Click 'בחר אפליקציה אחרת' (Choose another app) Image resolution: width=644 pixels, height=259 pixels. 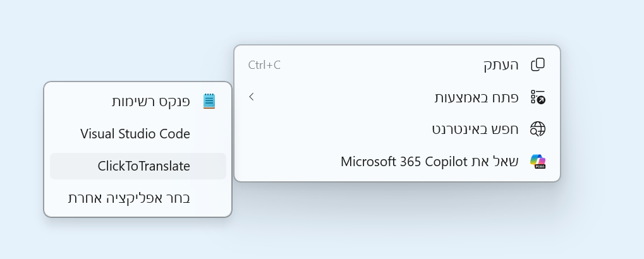point(129,198)
